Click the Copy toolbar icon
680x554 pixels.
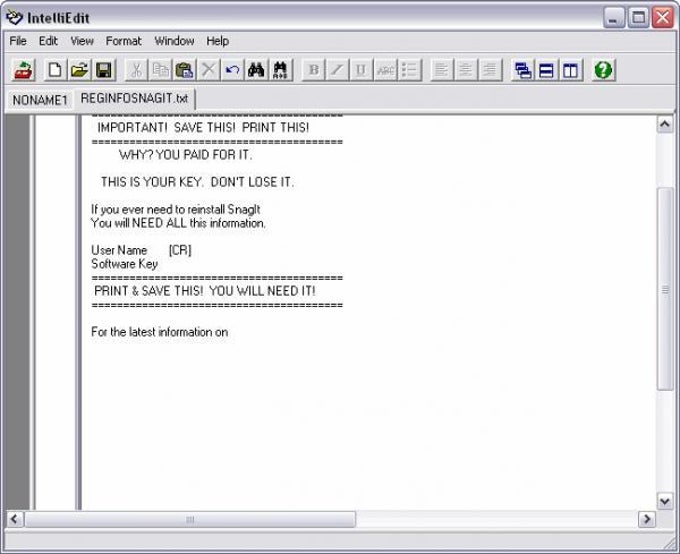(160, 70)
